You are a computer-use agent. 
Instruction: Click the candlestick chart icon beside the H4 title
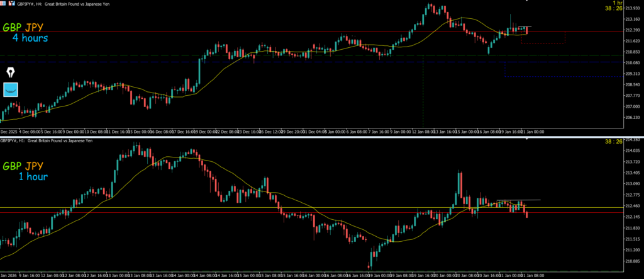pyautogui.click(x=11, y=3)
